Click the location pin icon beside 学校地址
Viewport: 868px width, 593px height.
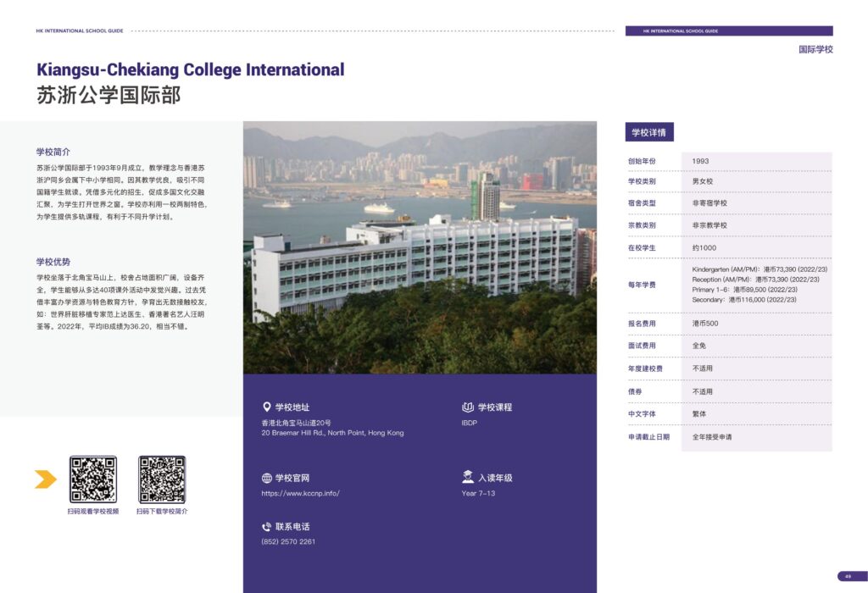click(x=266, y=407)
